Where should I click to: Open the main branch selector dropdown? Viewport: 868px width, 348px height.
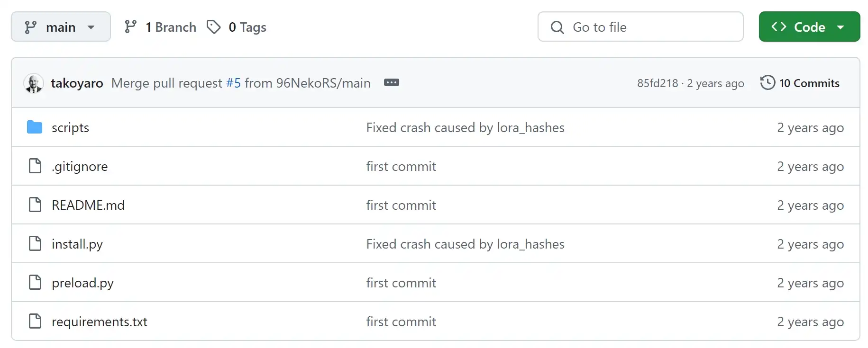61,27
